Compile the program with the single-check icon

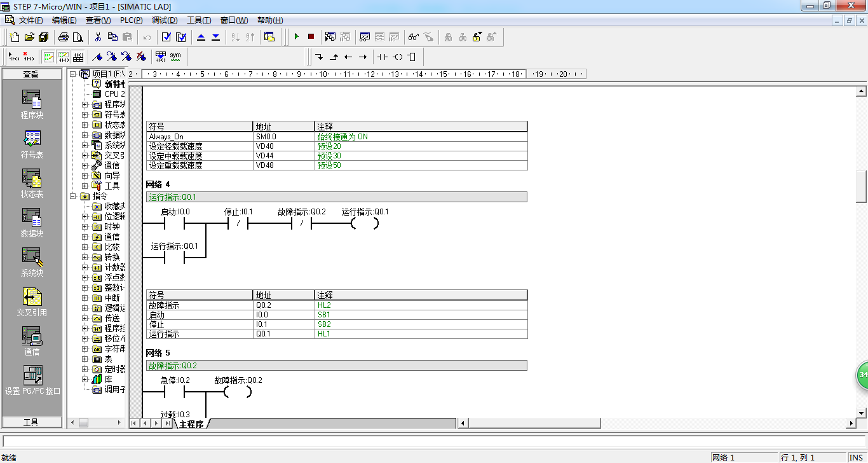point(166,37)
